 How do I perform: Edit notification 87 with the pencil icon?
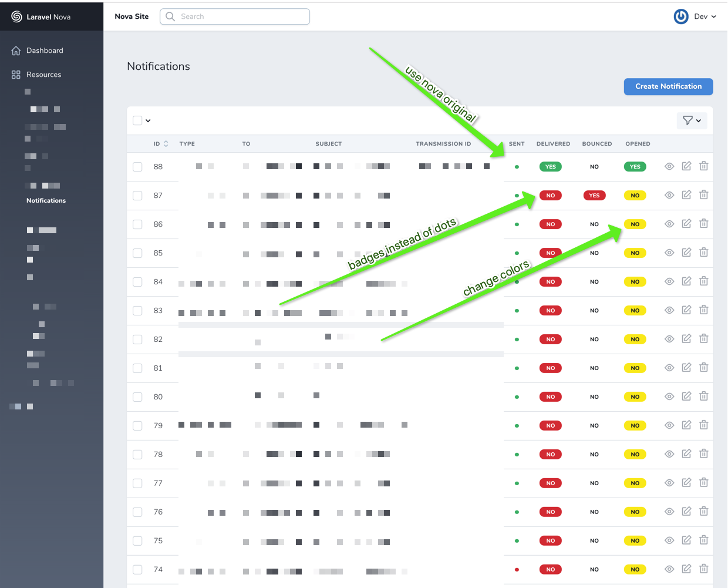686,195
